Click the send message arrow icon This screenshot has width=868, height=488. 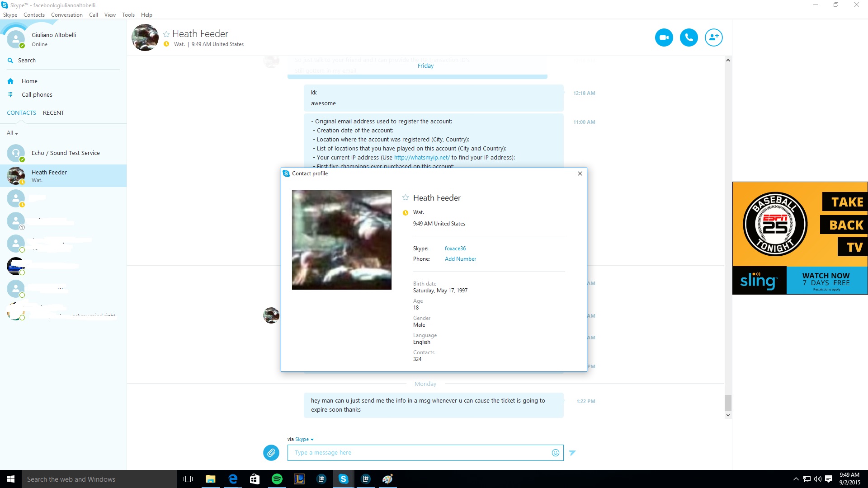[x=572, y=453]
